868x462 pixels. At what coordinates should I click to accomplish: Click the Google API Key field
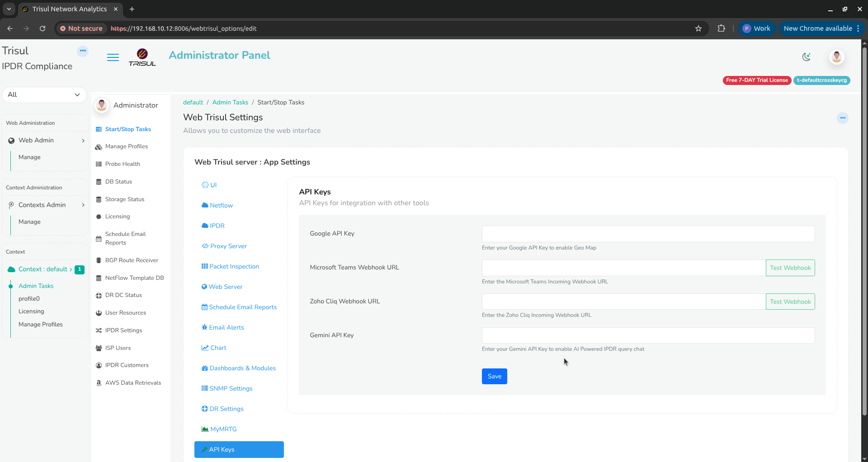coord(648,234)
